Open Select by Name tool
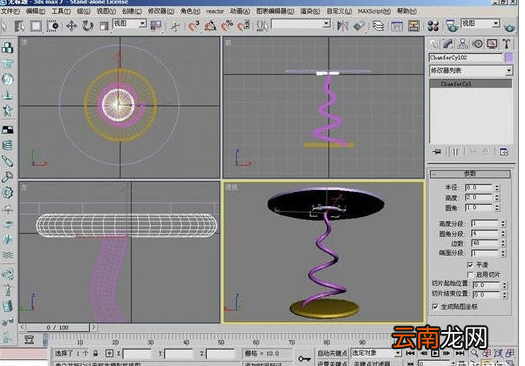Viewport: 525px width, 366px height. 20,26
